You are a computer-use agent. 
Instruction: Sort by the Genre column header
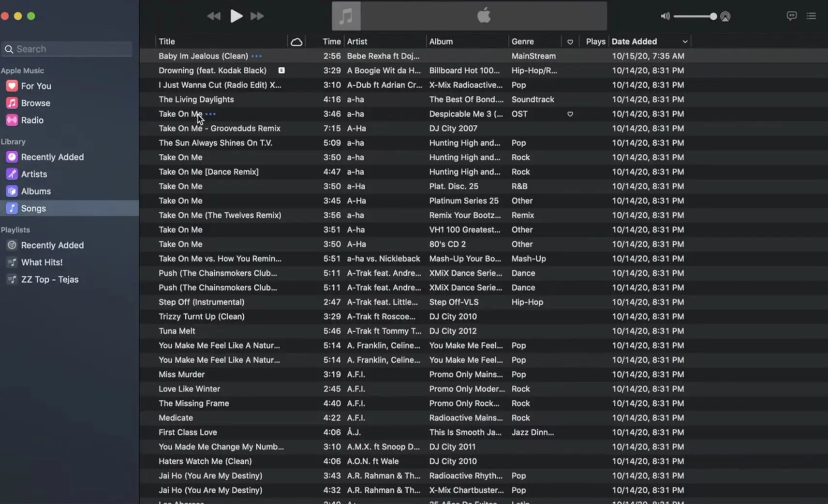[x=523, y=42]
